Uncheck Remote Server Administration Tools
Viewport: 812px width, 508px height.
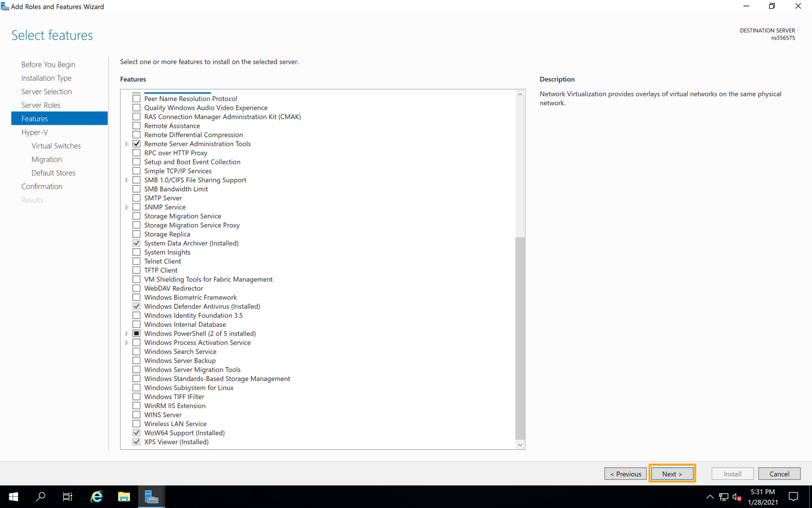tap(136, 143)
